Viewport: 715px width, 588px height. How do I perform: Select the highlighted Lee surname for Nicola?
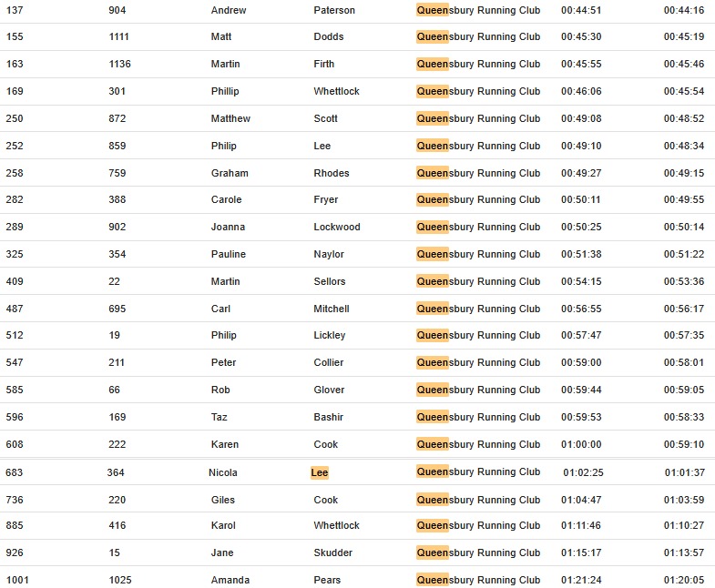(x=319, y=472)
